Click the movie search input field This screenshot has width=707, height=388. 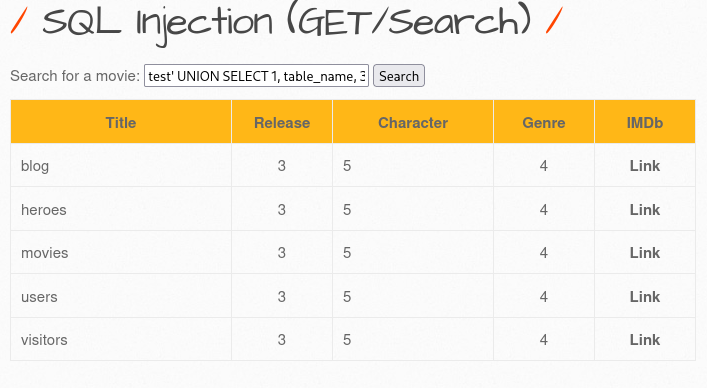pos(257,76)
